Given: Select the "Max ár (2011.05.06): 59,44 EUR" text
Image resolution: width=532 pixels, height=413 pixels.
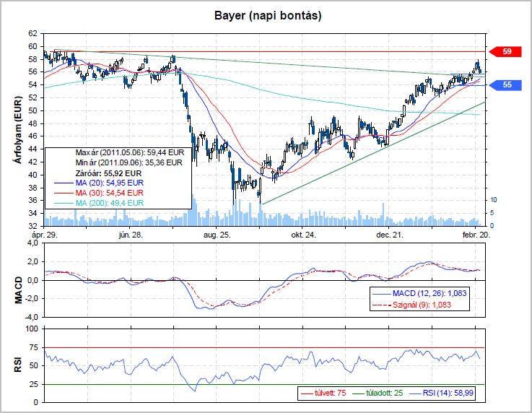Looking at the screenshot, I should pyautogui.click(x=130, y=152).
